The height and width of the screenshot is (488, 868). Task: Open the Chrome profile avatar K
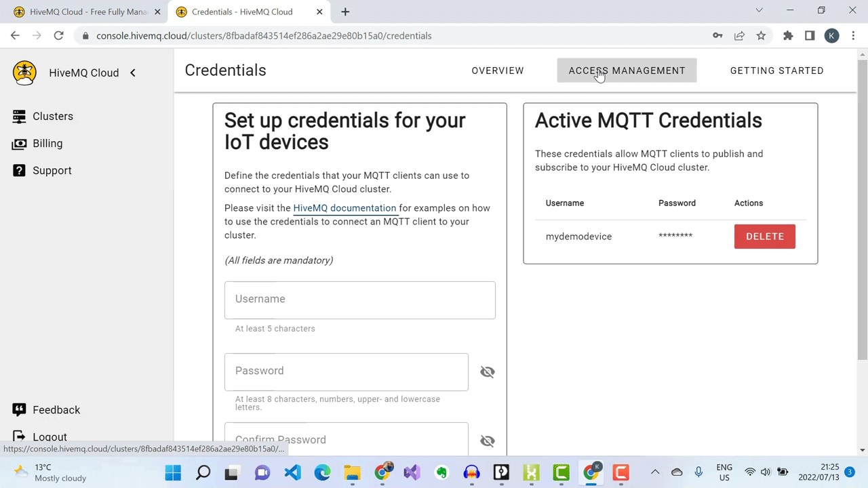pos(832,36)
